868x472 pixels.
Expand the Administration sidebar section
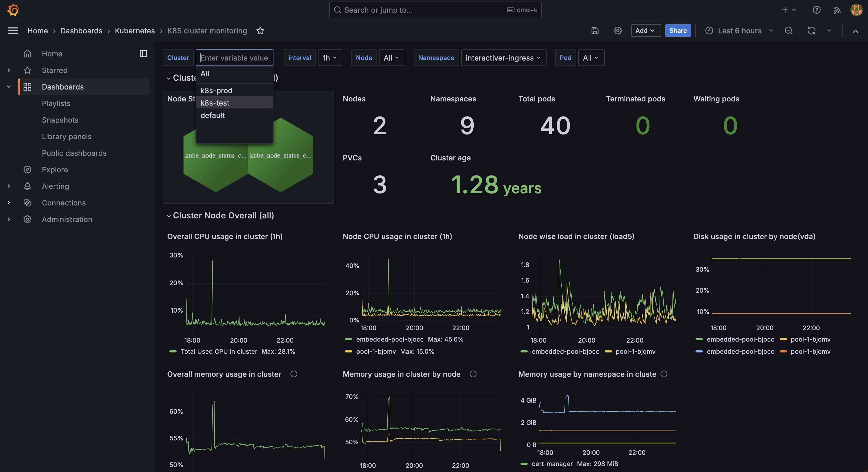(x=9, y=219)
